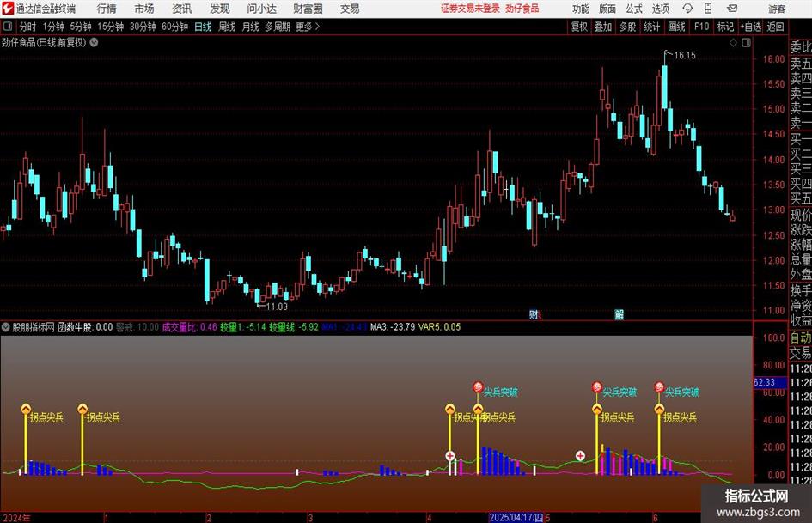Click the 画线 drawing toolbar button
Viewport: 812px width, 523px height.
[x=676, y=27]
